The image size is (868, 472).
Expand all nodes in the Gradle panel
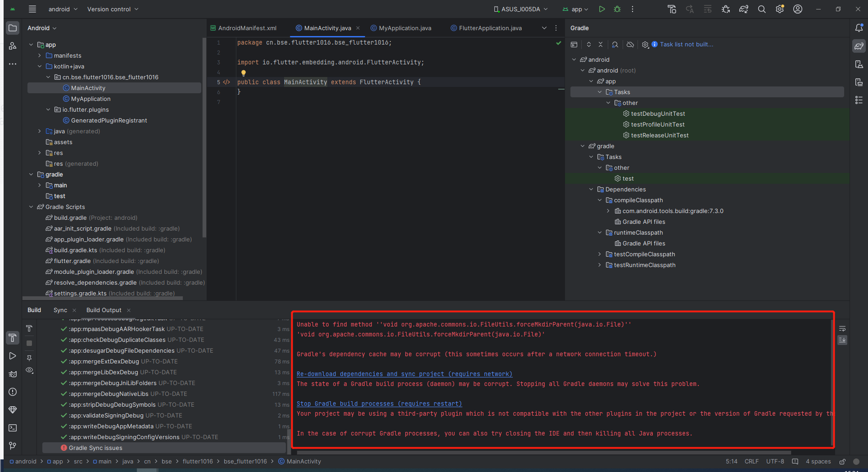pyautogui.click(x=589, y=45)
